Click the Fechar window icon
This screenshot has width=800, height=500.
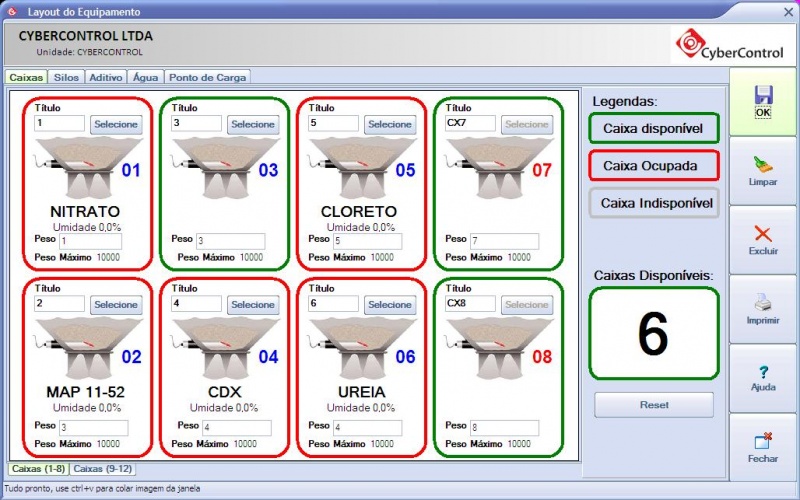pyautogui.click(x=763, y=441)
